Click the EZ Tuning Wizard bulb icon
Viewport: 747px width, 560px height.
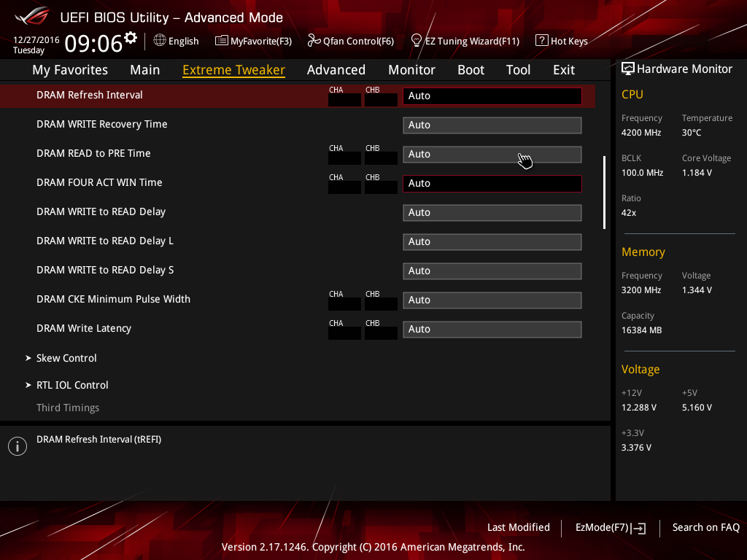tap(417, 41)
